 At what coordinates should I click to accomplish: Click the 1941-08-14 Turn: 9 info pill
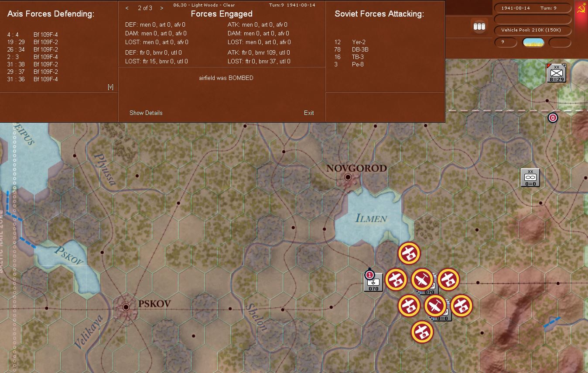pyautogui.click(x=532, y=8)
